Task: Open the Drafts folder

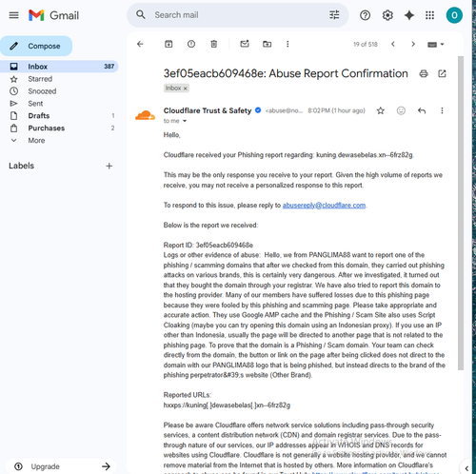Action: click(x=39, y=116)
